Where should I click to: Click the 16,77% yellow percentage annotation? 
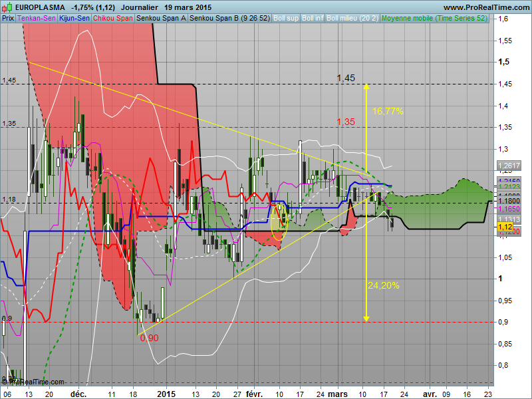[388, 111]
